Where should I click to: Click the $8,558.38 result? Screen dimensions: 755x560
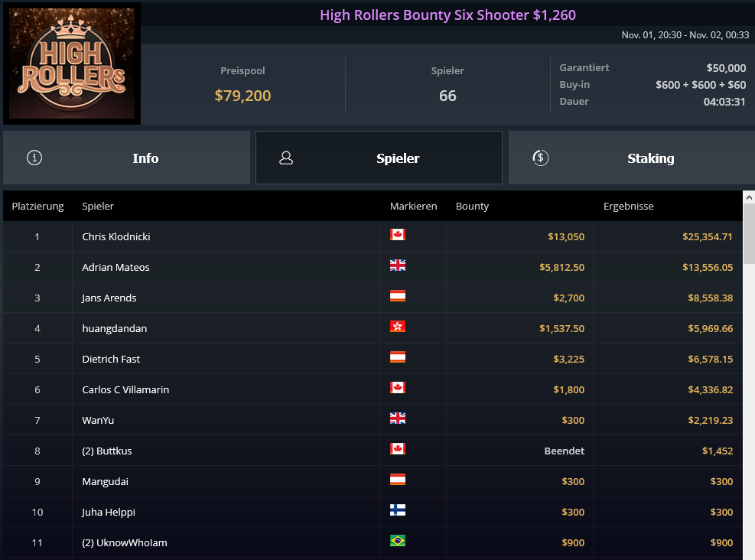(710, 298)
